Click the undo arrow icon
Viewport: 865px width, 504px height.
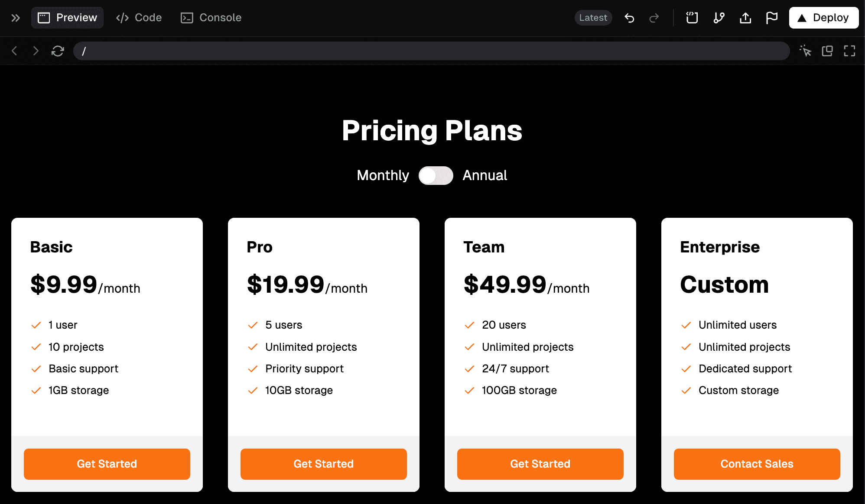[629, 18]
